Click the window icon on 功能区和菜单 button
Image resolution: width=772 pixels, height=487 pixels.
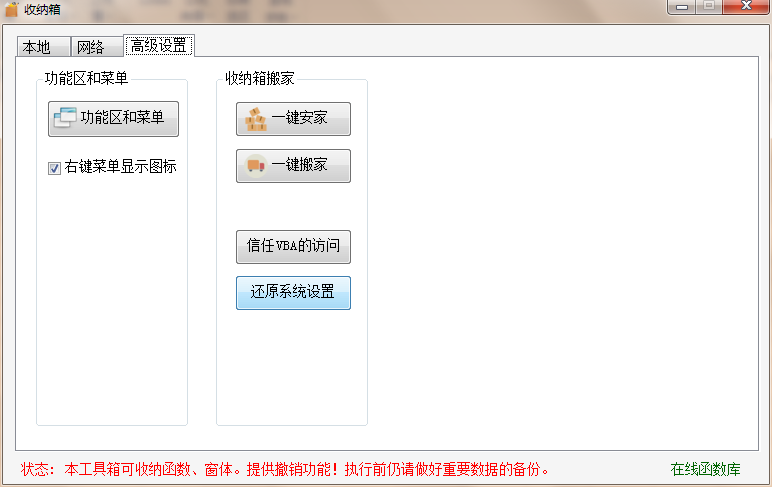tap(65, 118)
